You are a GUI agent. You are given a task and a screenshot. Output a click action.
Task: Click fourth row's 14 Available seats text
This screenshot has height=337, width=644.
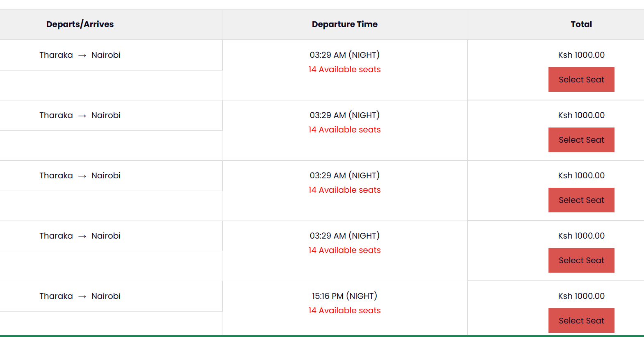tap(345, 250)
